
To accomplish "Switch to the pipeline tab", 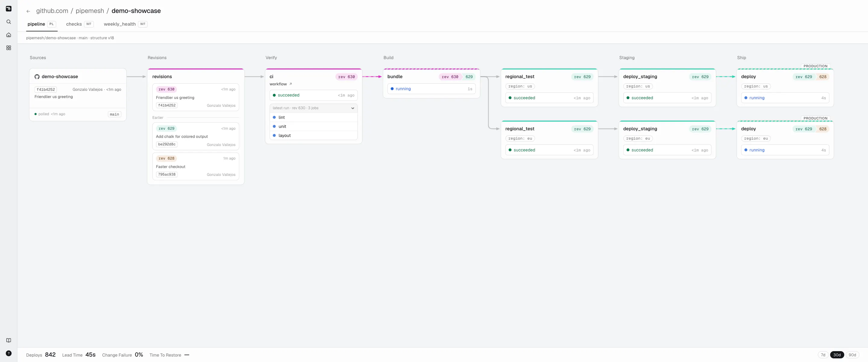I will pos(42,24).
